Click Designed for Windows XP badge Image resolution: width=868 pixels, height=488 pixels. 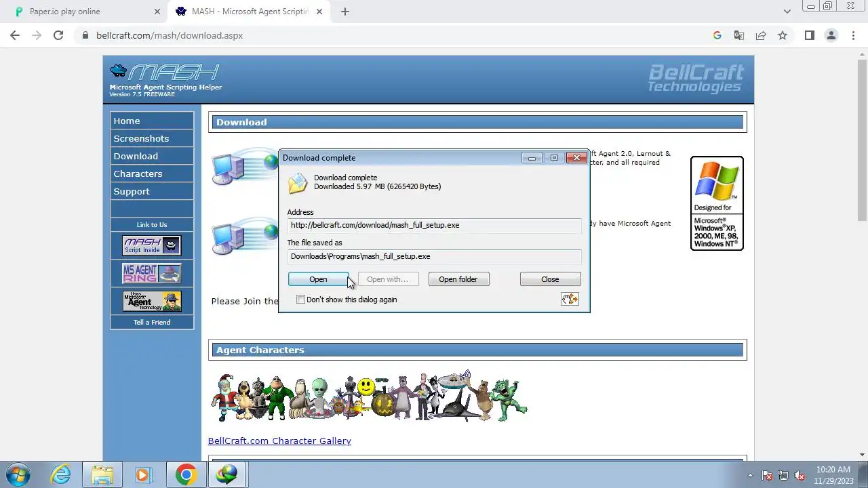[x=717, y=203]
